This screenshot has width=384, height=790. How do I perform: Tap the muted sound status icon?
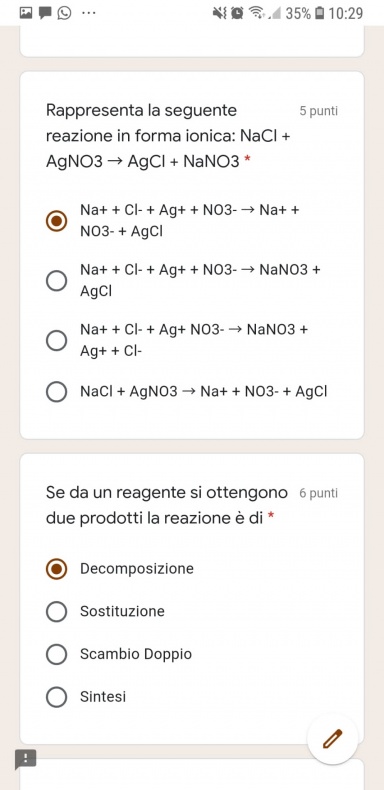pyautogui.click(x=220, y=13)
